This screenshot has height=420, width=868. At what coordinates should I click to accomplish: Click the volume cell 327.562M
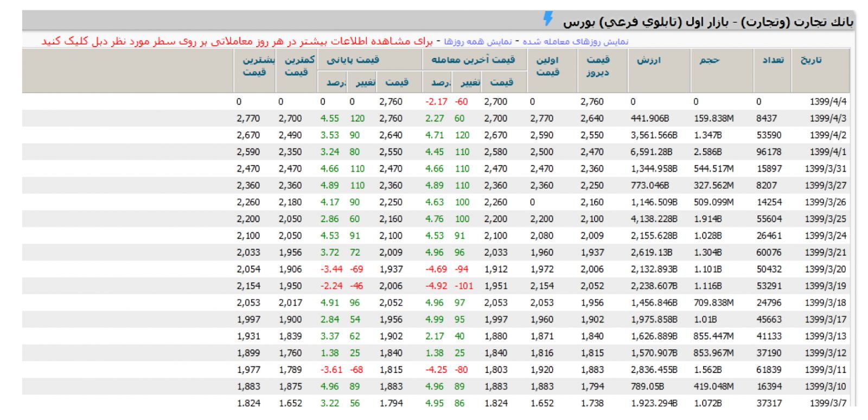(x=713, y=185)
